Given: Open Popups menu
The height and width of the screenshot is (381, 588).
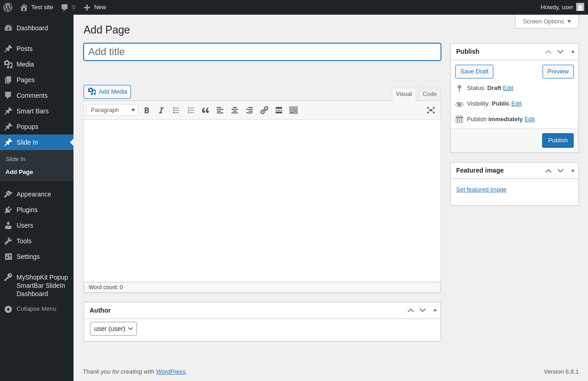Looking at the screenshot, I should click(37, 127).
